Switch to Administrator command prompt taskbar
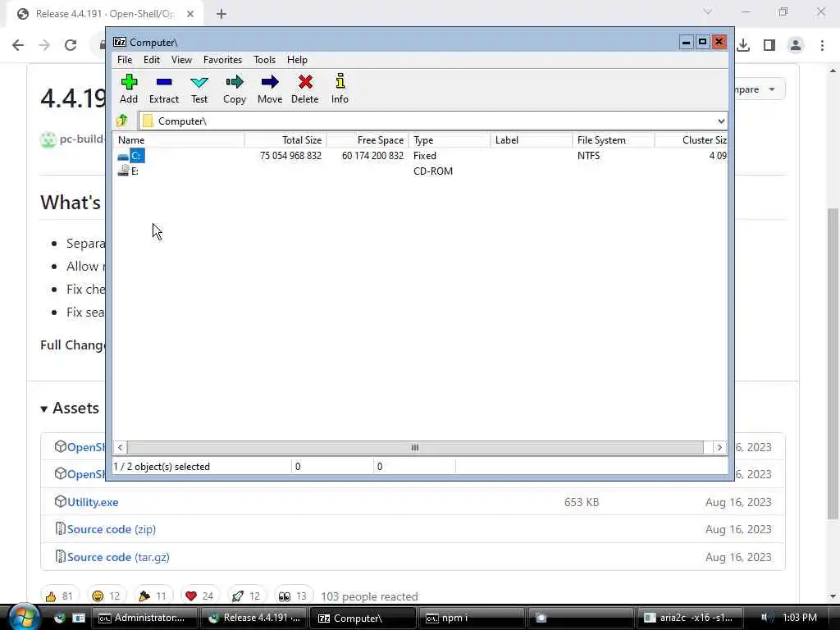The image size is (840, 630). click(x=145, y=618)
